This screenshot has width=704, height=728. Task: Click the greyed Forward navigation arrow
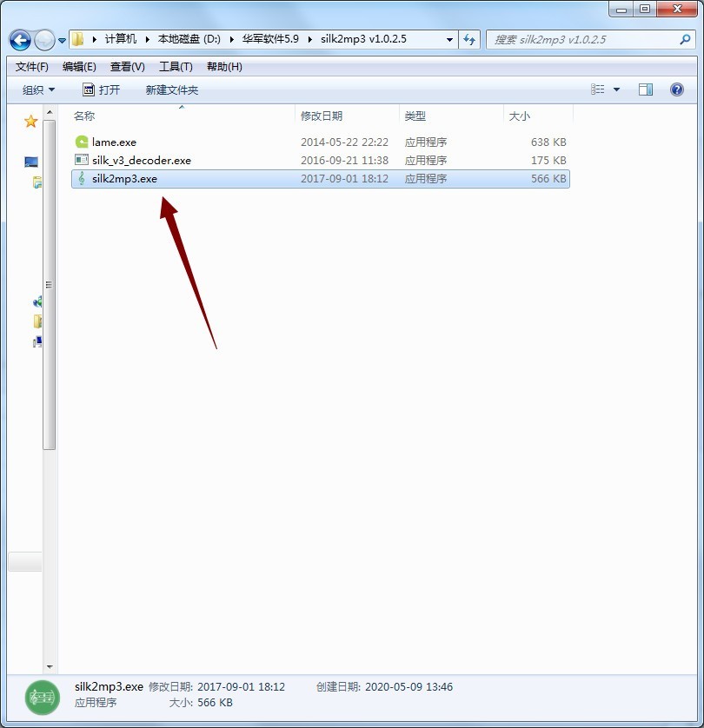[44, 40]
